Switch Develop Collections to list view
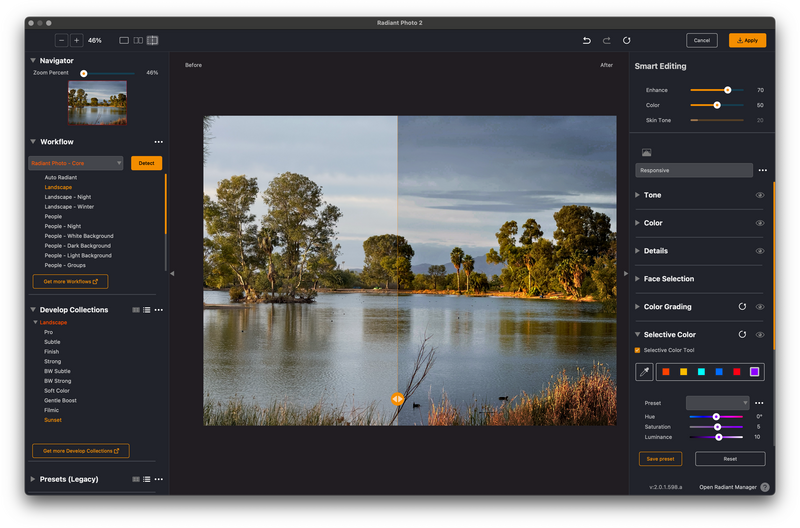The image size is (800, 528). [147, 310]
